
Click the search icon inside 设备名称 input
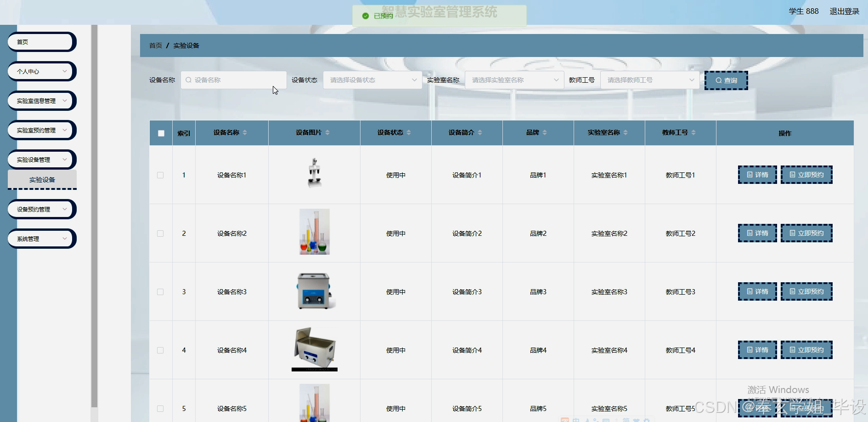click(x=189, y=80)
